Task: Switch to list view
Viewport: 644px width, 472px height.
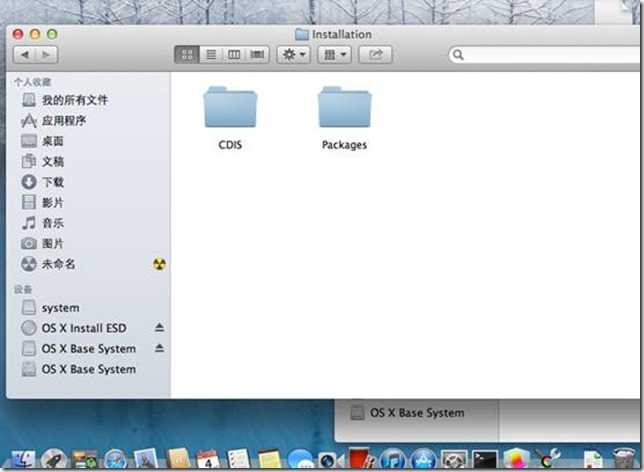Action: [211, 55]
